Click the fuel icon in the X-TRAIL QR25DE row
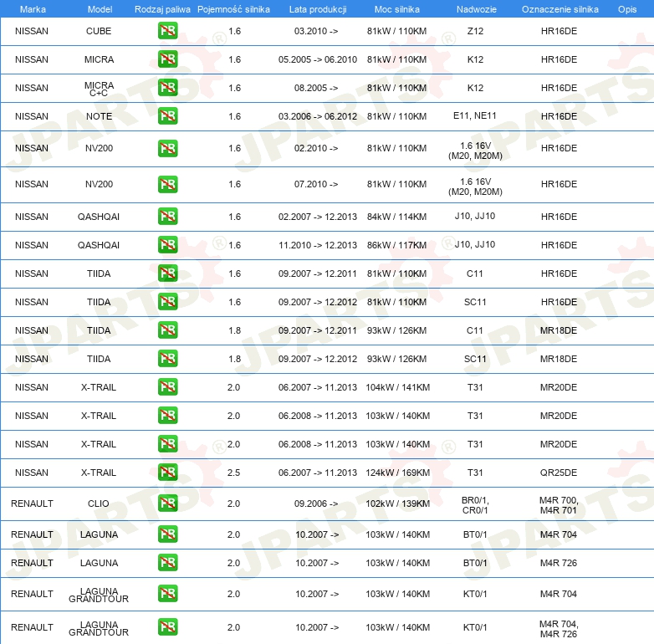This screenshot has width=654, height=644. pos(167,473)
